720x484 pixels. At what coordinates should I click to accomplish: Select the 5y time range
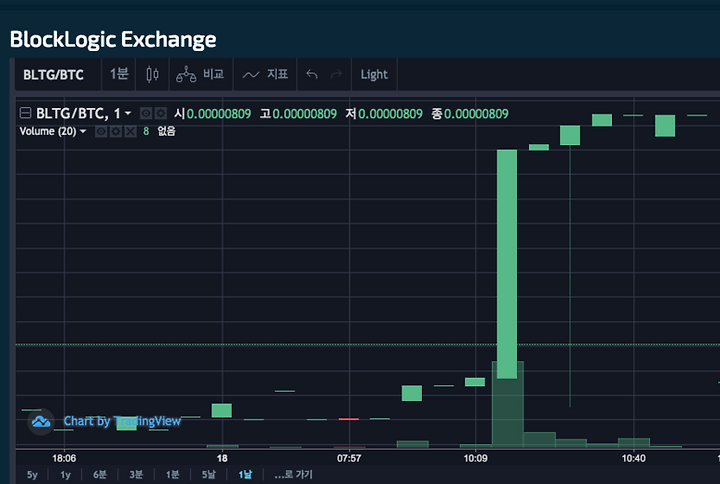click(32, 474)
